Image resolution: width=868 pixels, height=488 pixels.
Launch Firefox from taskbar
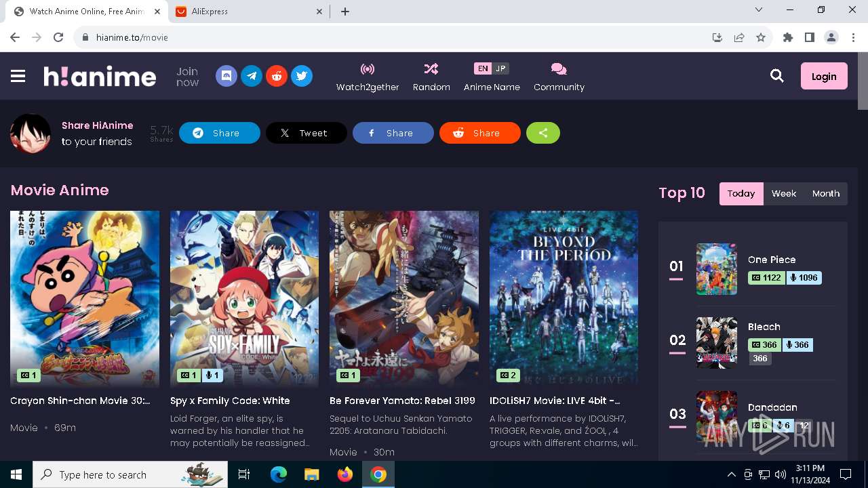pos(345,474)
